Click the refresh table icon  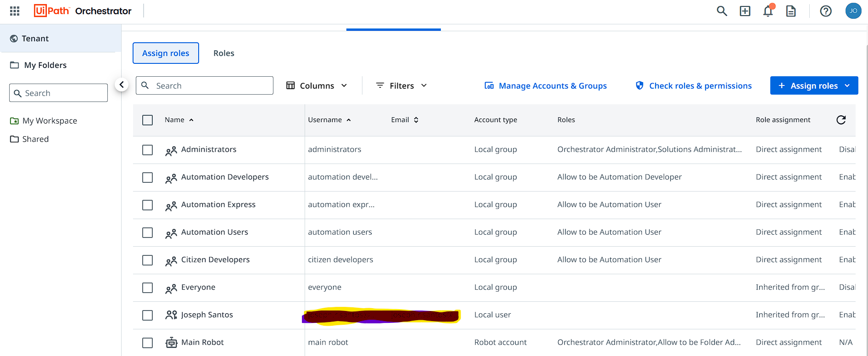click(841, 120)
